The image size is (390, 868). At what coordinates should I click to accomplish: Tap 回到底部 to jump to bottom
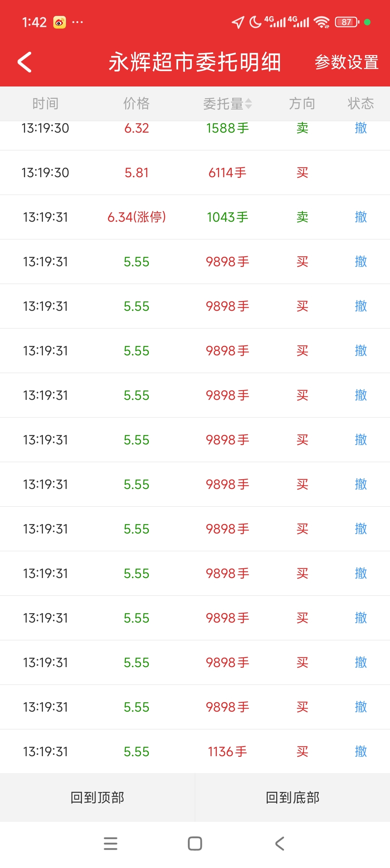coord(292,797)
